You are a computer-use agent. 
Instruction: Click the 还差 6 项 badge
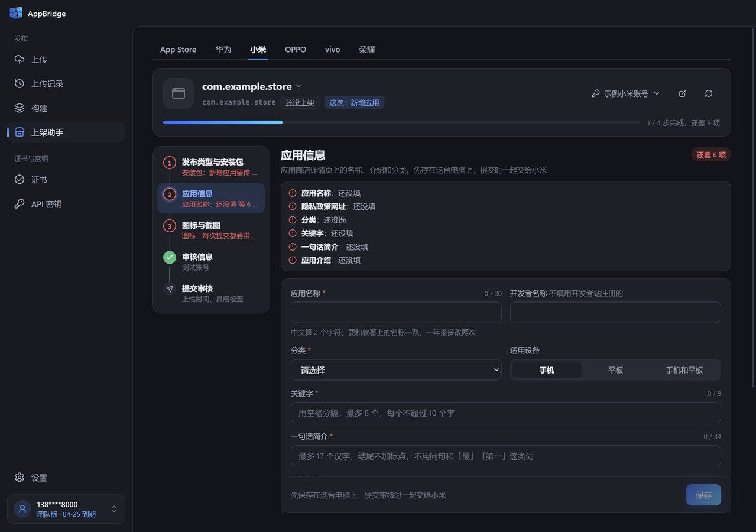(x=711, y=155)
